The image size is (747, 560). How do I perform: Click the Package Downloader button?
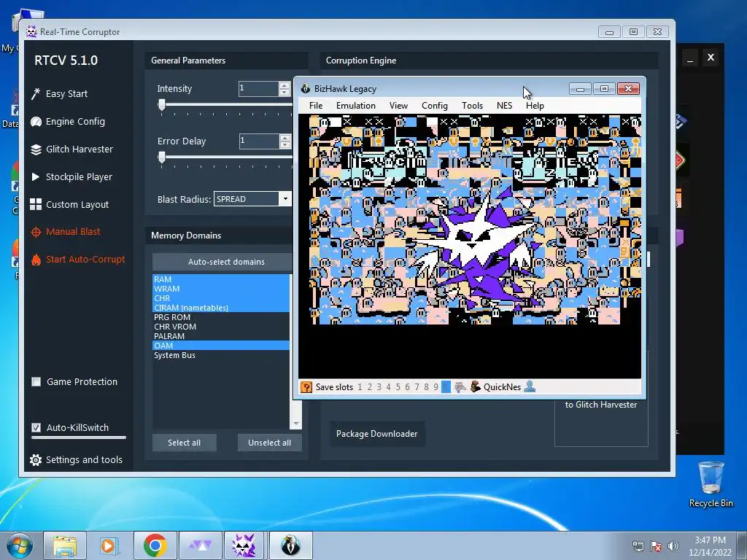(x=376, y=434)
